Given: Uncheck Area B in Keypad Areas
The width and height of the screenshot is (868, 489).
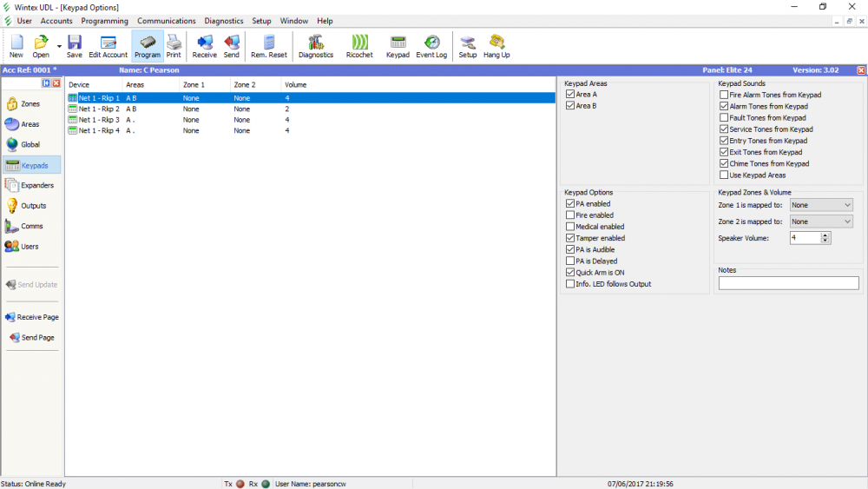Looking at the screenshot, I should point(570,106).
